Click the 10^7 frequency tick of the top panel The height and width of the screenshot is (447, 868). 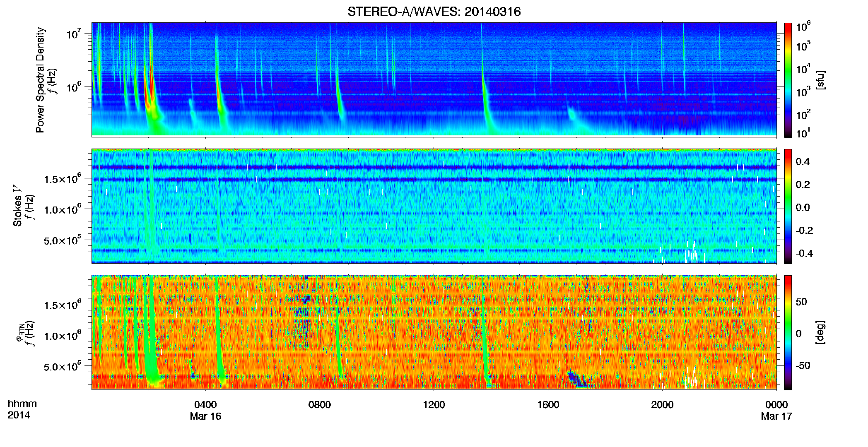tap(73, 33)
